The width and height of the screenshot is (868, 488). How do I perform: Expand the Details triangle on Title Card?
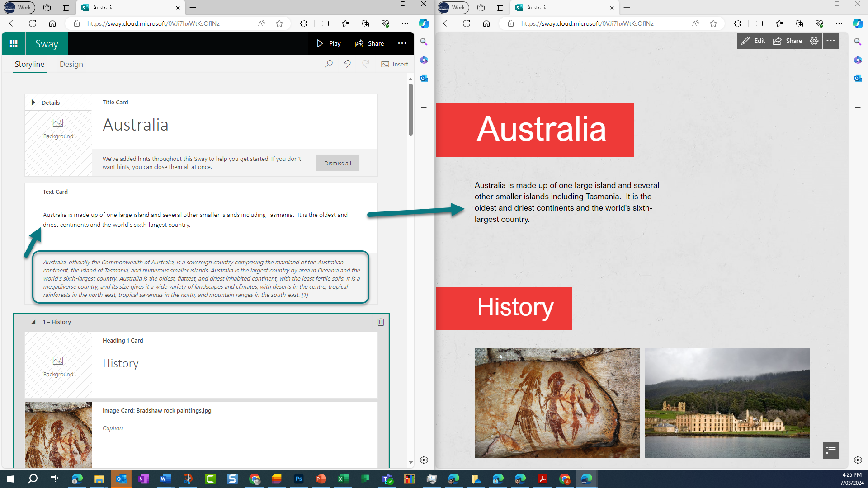point(33,103)
